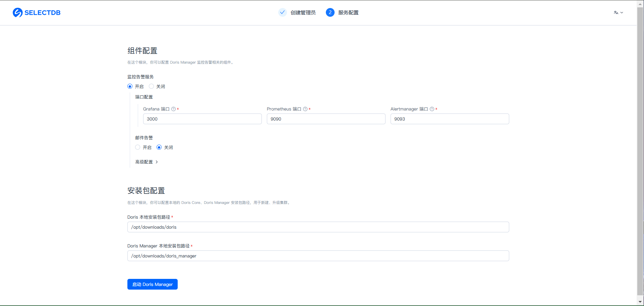The width and height of the screenshot is (644, 306).
Task: Enable email alerts under 邮件告警
Action: tap(138, 147)
